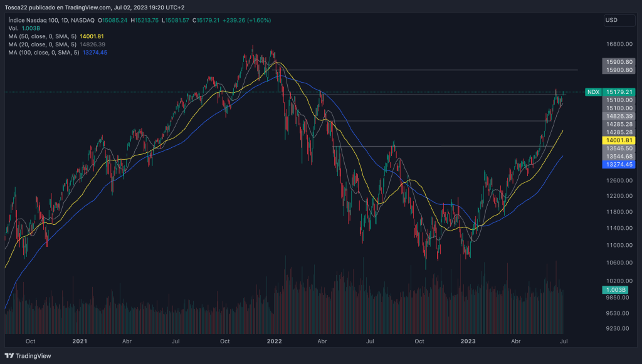Open the USD currency selector
642x364 pixels.
(611, 21)
